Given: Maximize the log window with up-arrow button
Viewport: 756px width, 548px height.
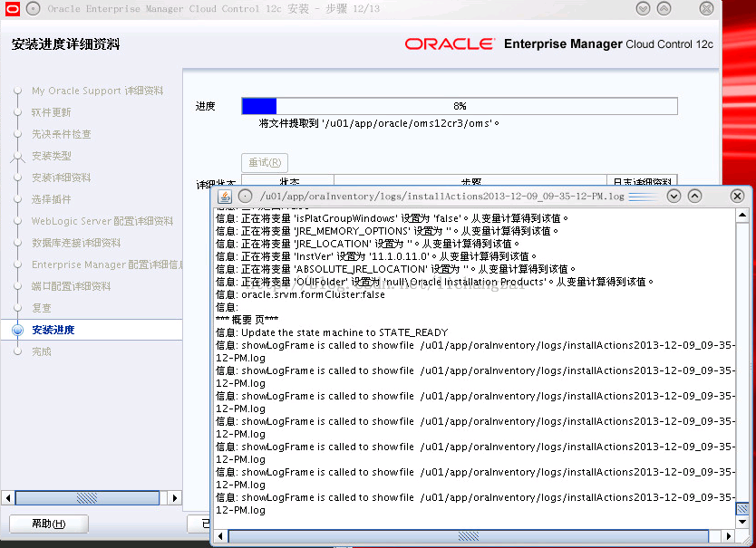Looking at the screenshot, I should click(x=694, y=197).
